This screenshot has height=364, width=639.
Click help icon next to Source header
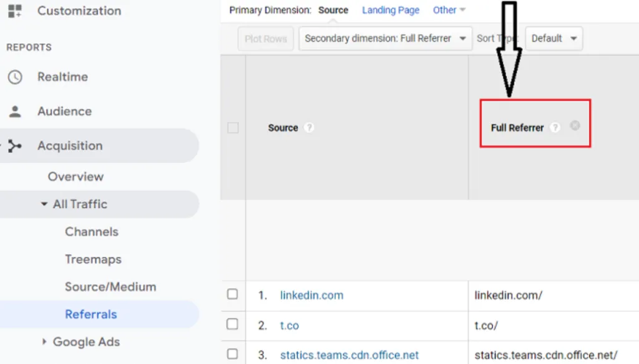(308, 127)
